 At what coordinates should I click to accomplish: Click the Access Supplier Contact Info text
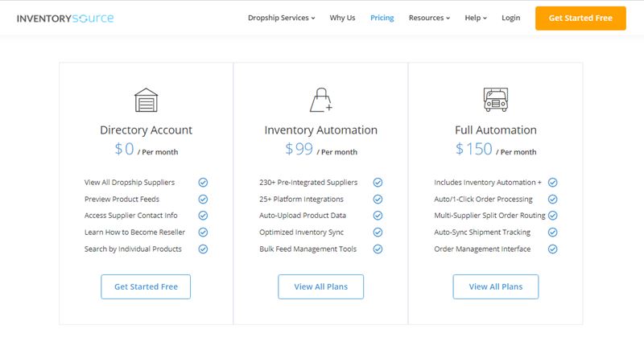130,216
